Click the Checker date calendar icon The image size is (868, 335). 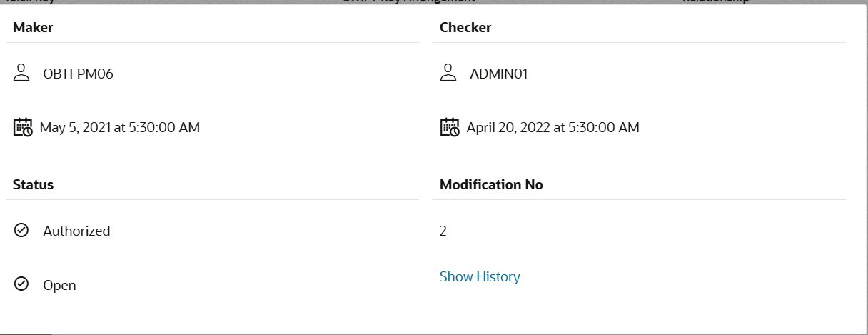pos(450,128)
